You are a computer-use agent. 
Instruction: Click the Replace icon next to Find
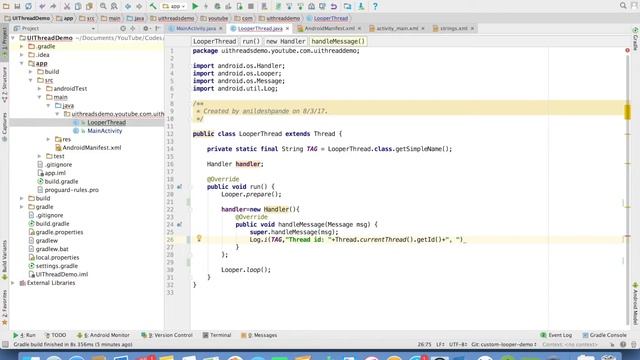[114, 6]
